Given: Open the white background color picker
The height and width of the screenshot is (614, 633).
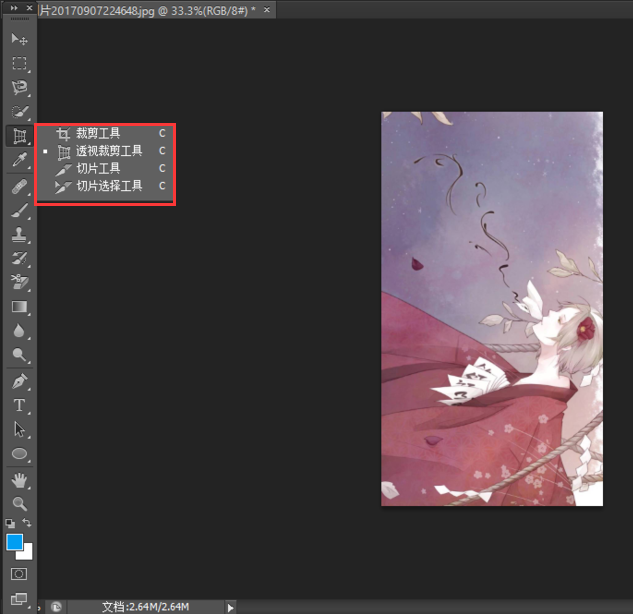Looking at the screenshot, I should (27, 554).
